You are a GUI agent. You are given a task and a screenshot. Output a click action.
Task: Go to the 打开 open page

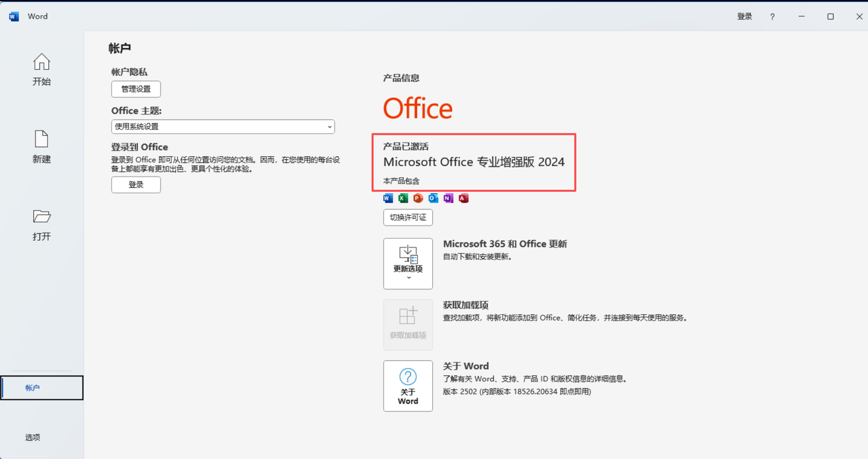(x=42, y=225)
